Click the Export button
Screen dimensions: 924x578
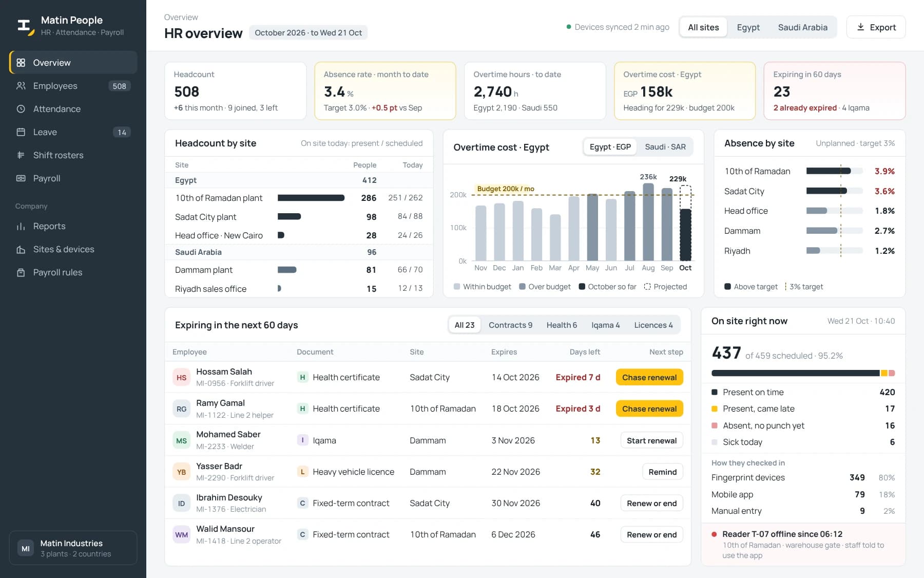click(x=876, y=27)
